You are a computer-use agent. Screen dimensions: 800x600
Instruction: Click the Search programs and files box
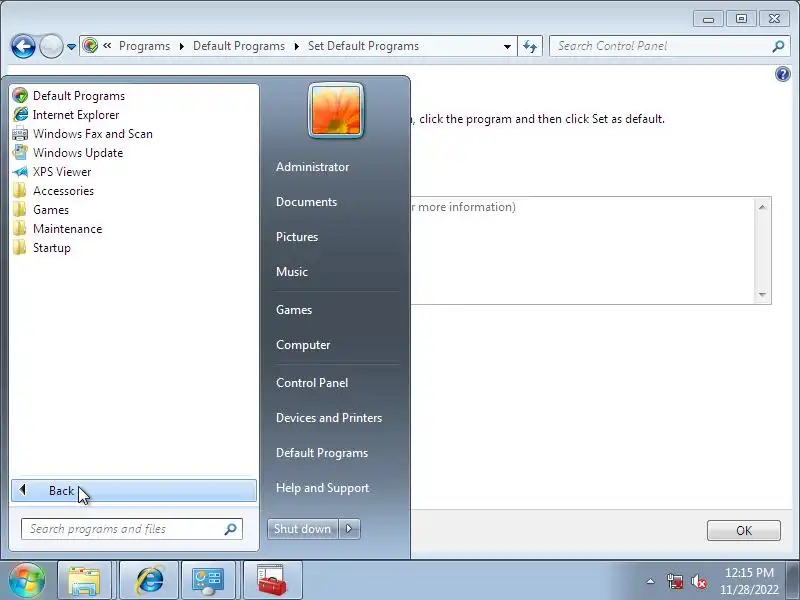click(132, 529)
